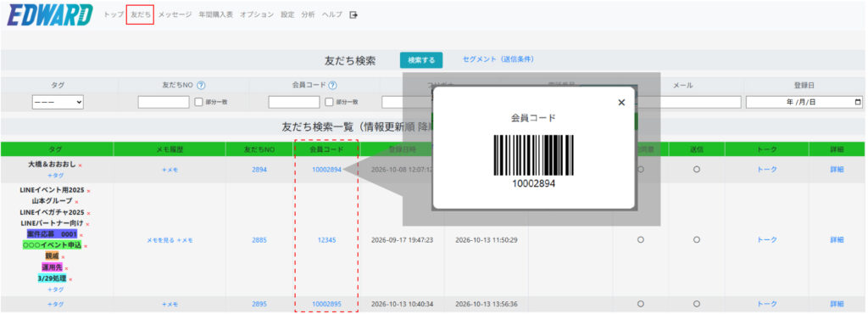The width and height of the screenshot is (868, 314).
Task: Open トーク for the 2895 row
Action: coord(766,304)
